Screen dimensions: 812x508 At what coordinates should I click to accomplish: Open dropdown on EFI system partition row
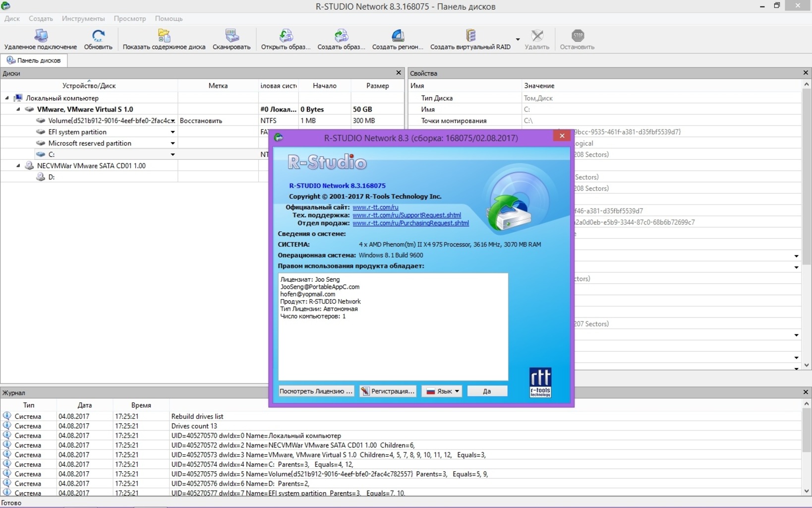(x=173, y=132)
